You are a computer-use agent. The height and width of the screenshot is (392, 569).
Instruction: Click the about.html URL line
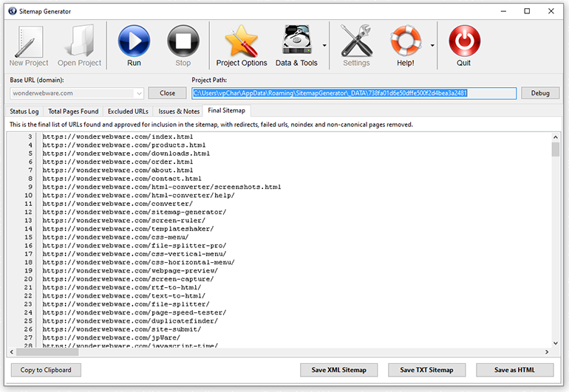117,170
